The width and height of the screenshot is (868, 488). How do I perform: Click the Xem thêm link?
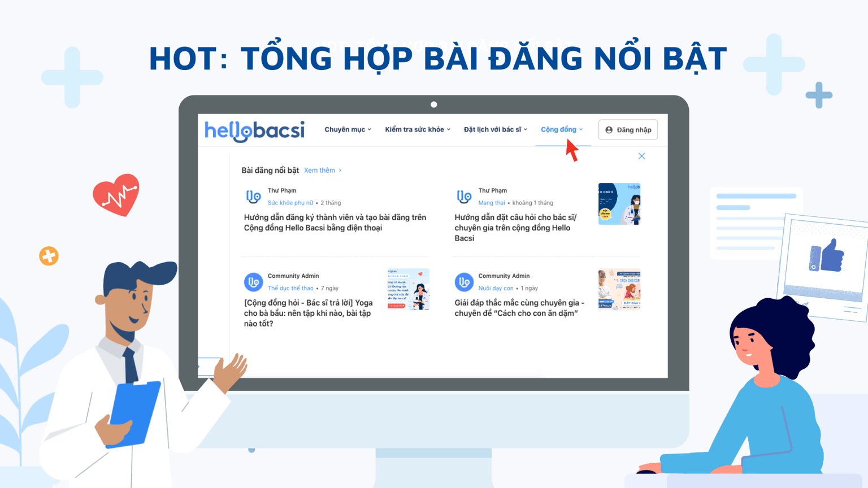click(319, 170)
